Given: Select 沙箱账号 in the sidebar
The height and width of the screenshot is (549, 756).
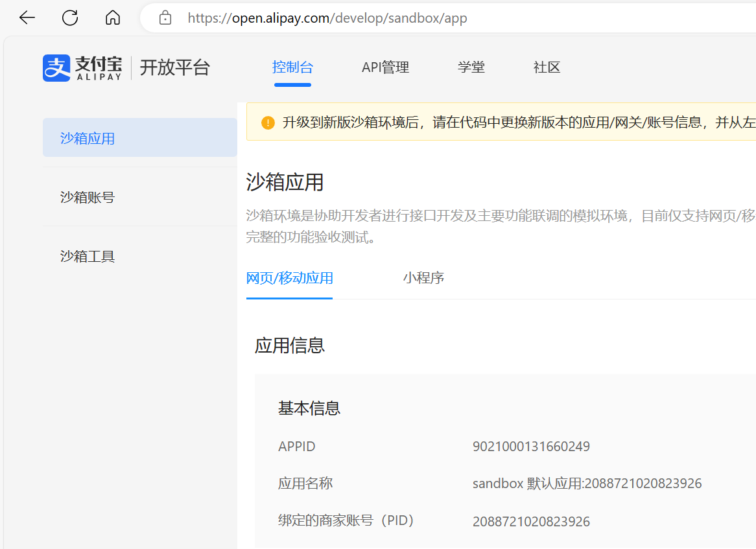Looking at the screenshot, I should tap(140, 196).
